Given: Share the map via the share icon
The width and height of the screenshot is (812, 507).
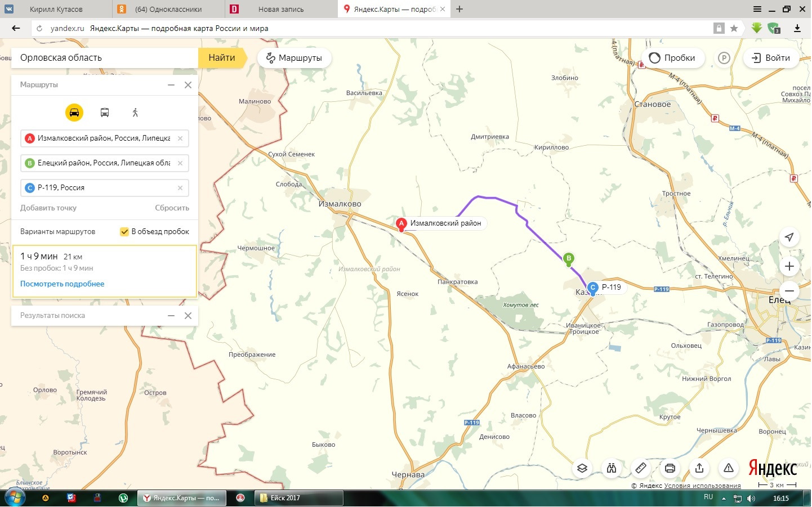Looking at the screenshot, I should click(x=699, y=468).
